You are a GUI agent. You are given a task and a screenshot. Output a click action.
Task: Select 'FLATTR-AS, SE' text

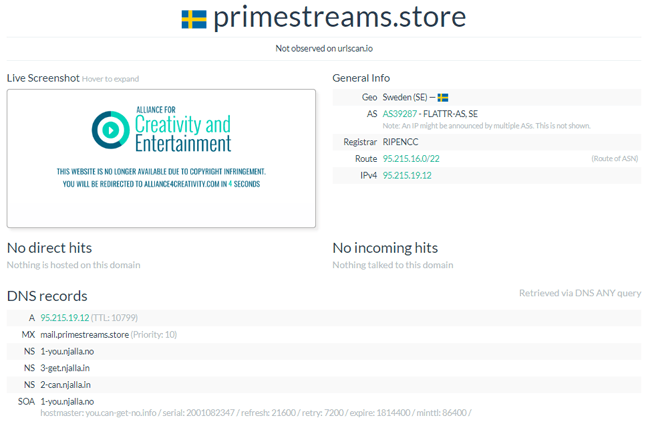point(450,114)
